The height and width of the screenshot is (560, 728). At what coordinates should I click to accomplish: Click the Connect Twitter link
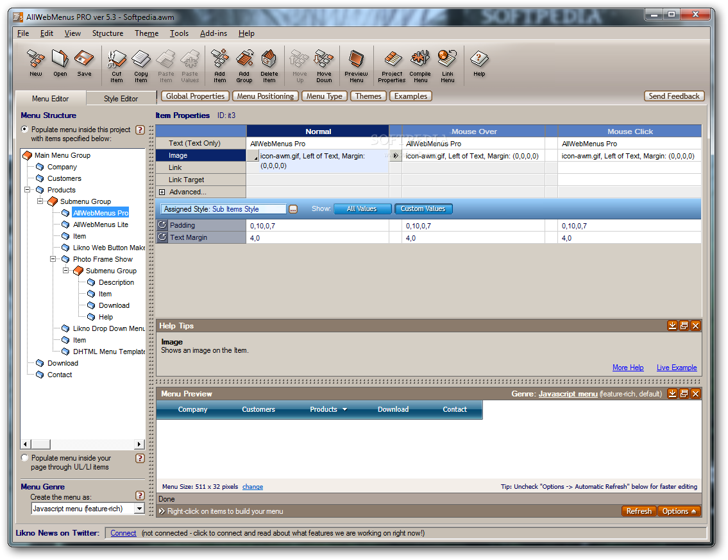click(123, 533)
